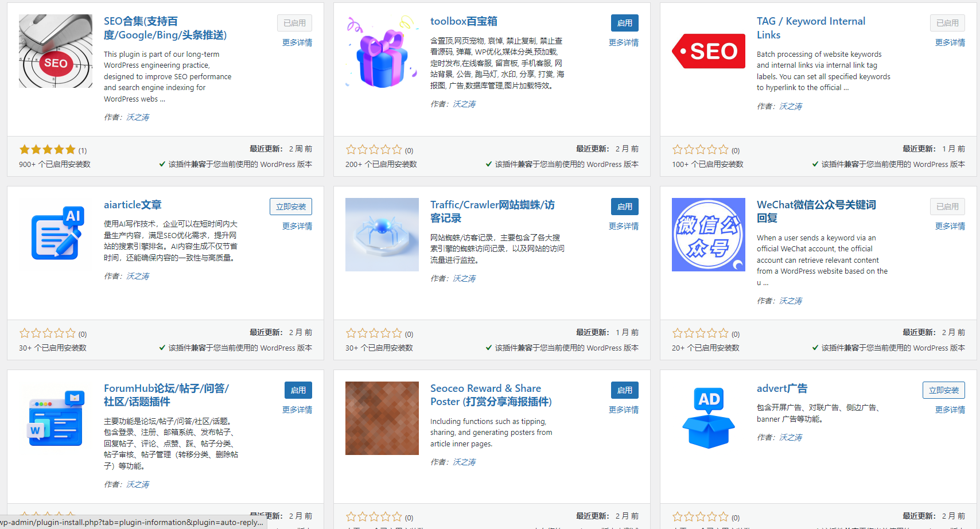Click 已启用 button on TAG / Keyword card
980x529 pixels.
(947, 23)
